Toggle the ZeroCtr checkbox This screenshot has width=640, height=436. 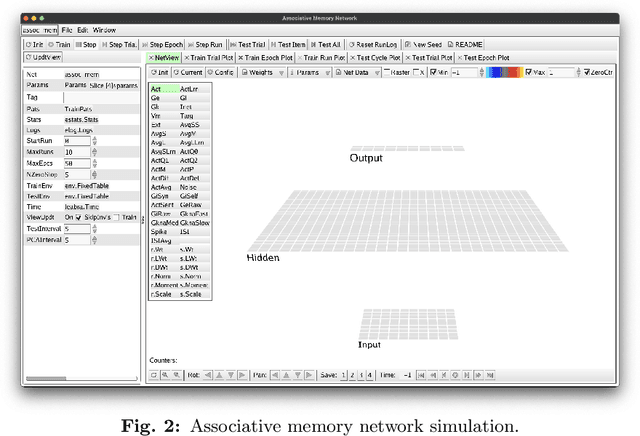[x=587, y=72]
